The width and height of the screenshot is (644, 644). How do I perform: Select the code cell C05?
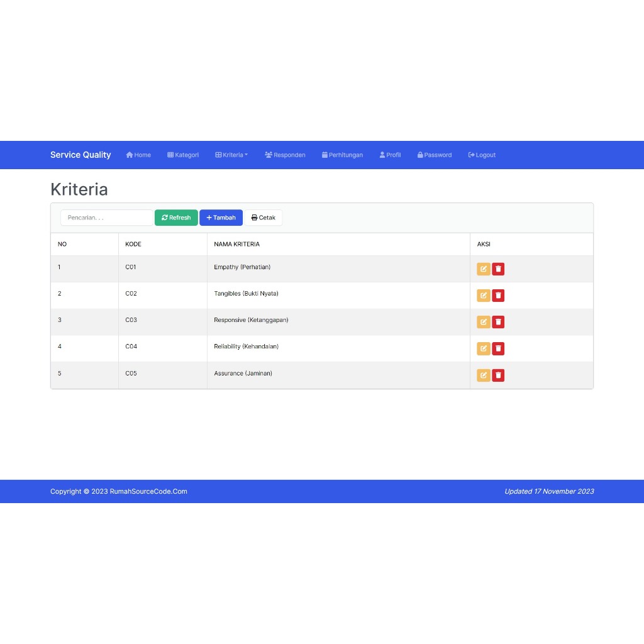163,375
